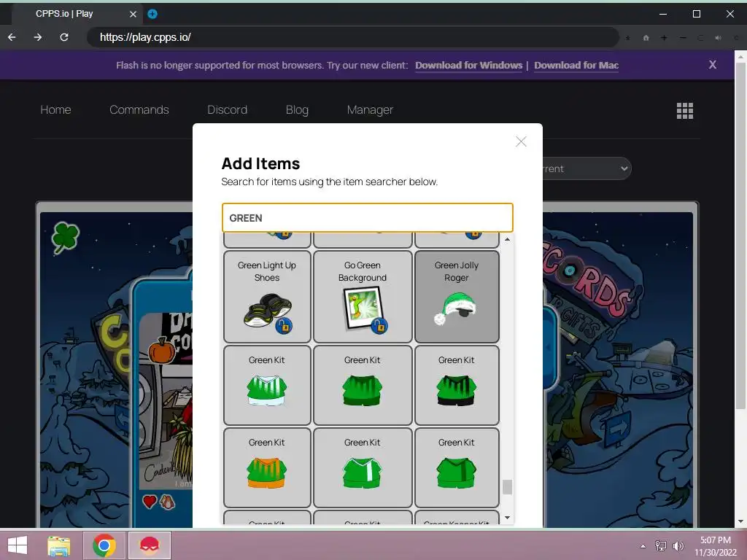Viewport: 747px width, 560px height.
Task: Switch to the red CPPS client taskbar app
Action: tap(149, 545)
